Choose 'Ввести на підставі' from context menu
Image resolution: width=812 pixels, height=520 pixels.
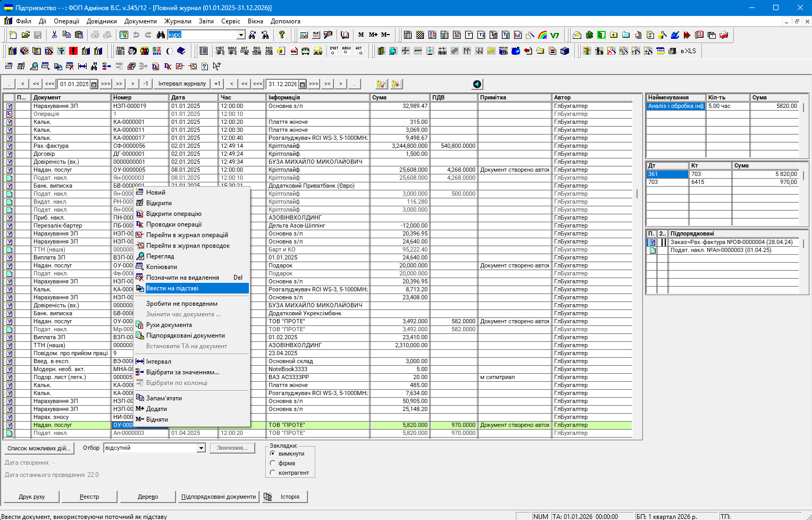click(x=172, y=288)
